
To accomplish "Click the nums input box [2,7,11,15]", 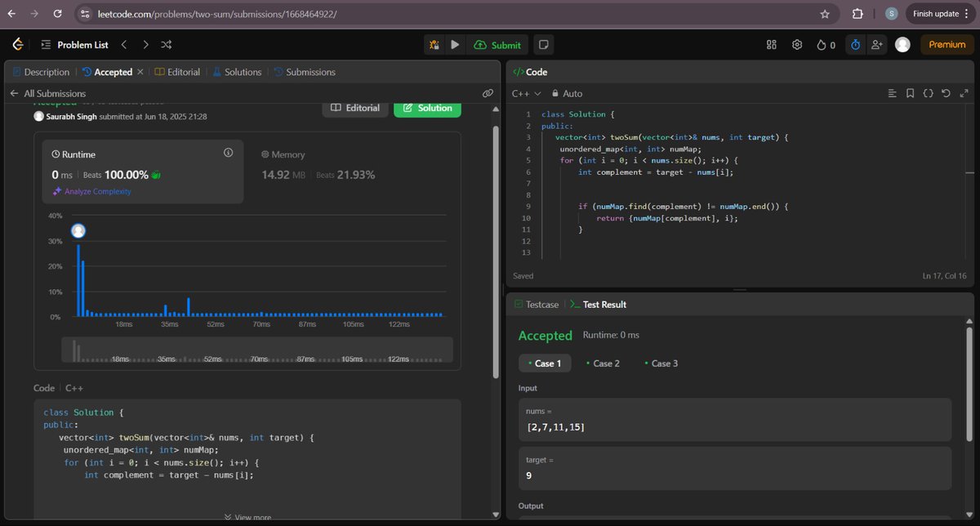I will click(735, 420).
